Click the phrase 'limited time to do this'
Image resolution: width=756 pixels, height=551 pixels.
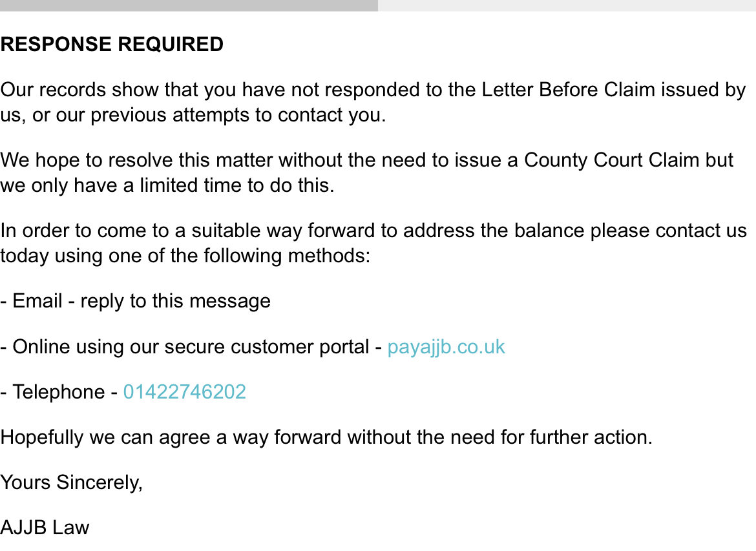236,185
